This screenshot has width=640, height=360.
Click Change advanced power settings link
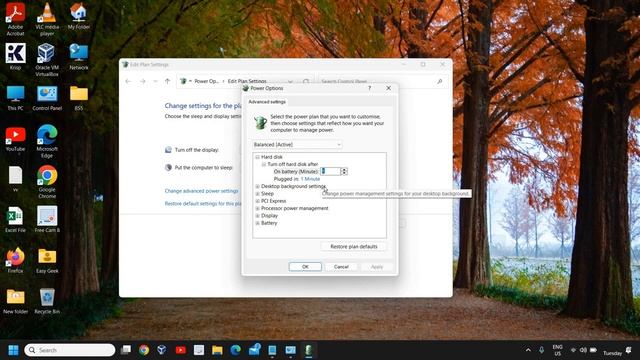tap(201, 191)
